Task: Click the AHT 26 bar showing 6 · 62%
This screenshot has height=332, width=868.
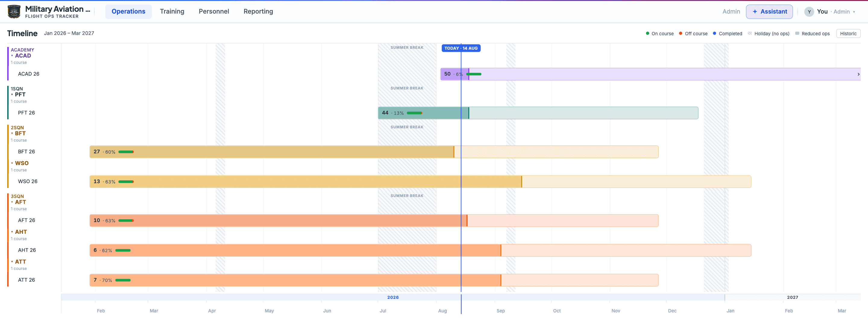Action: pos(420,250)
